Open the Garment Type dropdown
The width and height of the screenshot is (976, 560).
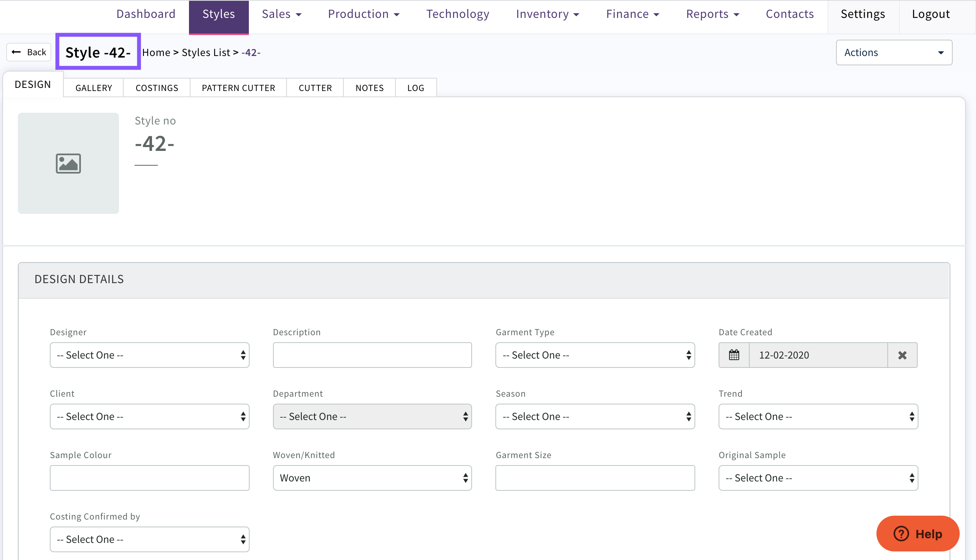coord(595,355)
